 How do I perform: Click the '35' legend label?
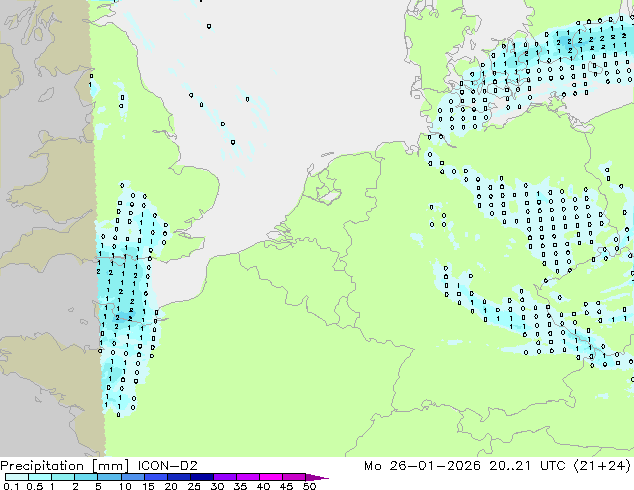point(240,486)
